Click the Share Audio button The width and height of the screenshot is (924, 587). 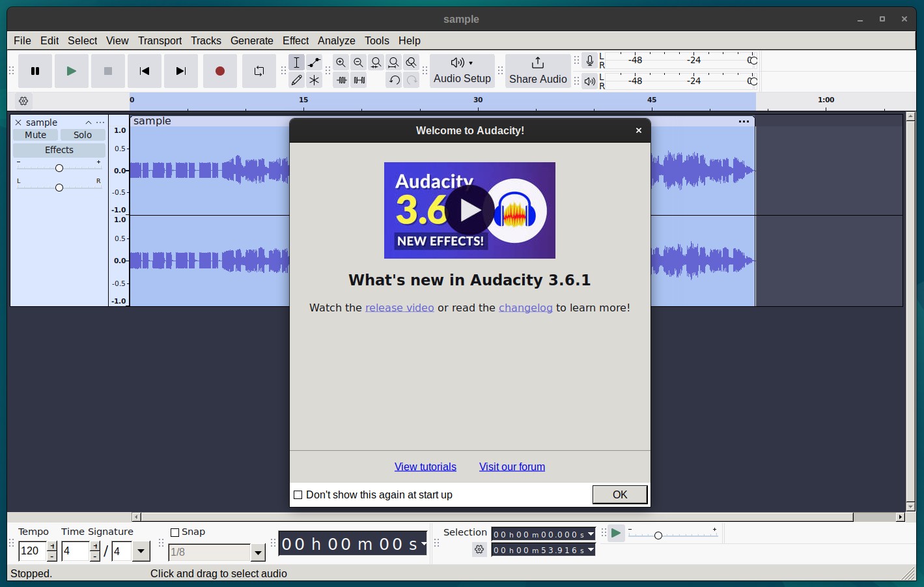pyautogui.click(x=538, y=71)
